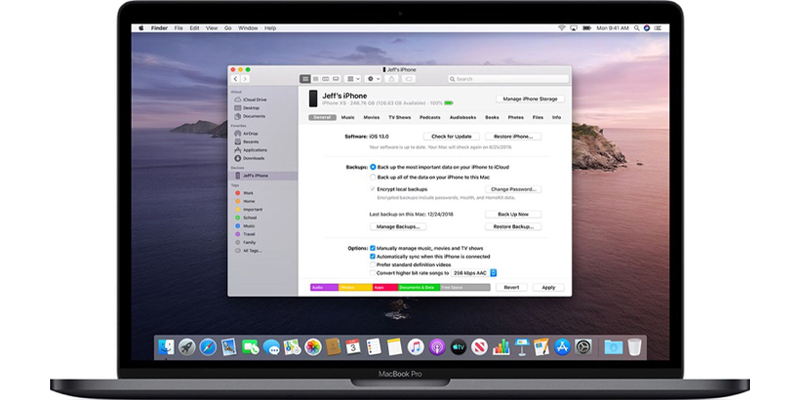800x400 pixels.
Task: Switch to the Photos tab
Action: [x=516, y=117]
